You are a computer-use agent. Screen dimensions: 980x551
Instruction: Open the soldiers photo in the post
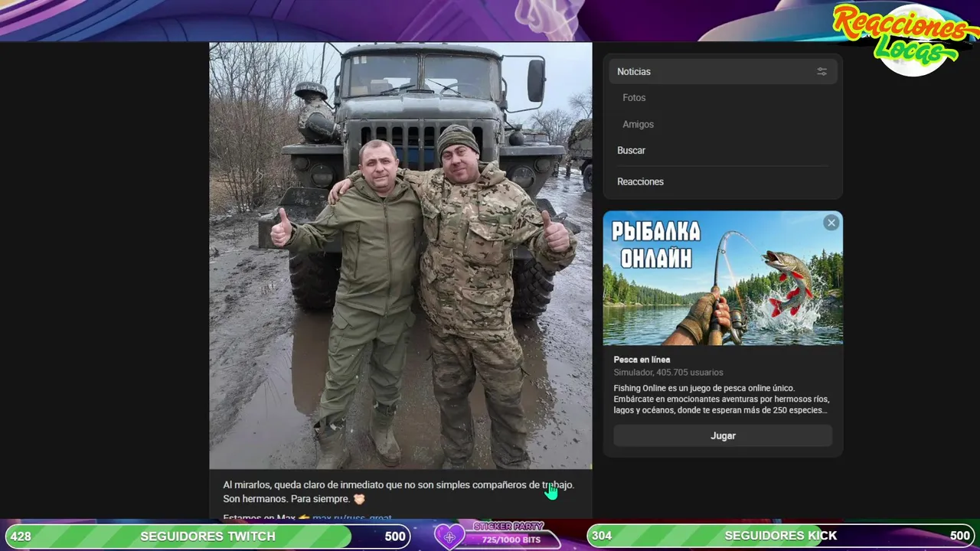[400, 256]
